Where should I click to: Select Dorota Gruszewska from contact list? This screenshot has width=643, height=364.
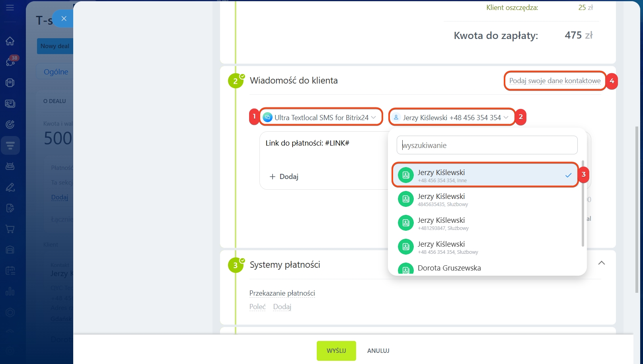[449, 268]
